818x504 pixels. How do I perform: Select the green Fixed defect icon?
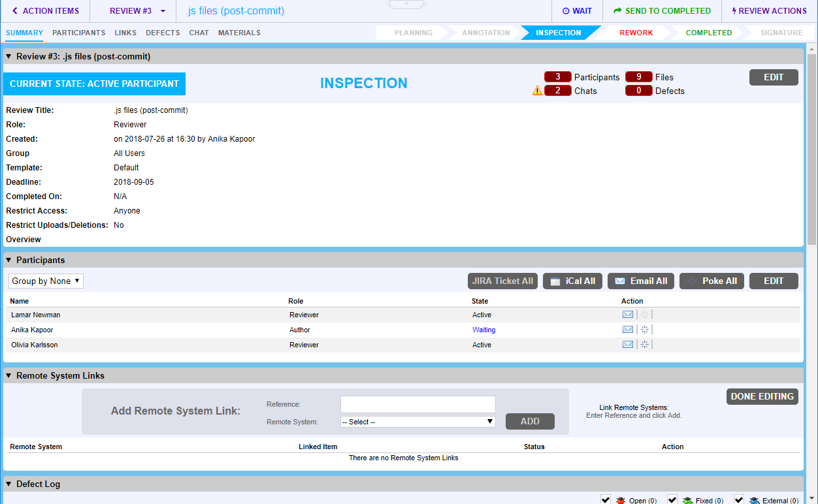(x=686, y=500)
